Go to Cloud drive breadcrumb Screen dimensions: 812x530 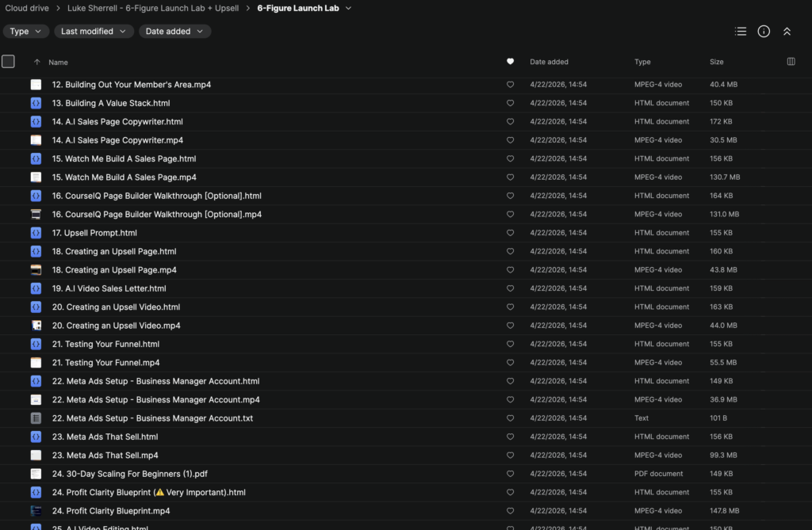(x=27, y=8)
